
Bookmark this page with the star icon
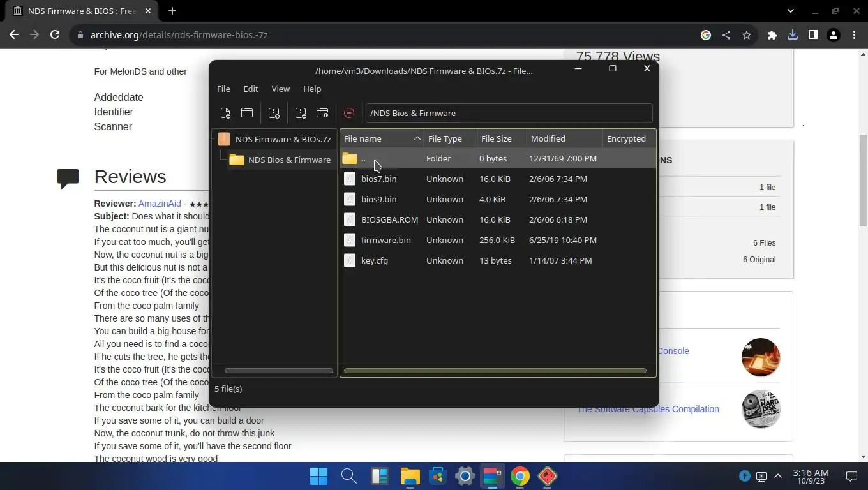click(x=747, y=35)
